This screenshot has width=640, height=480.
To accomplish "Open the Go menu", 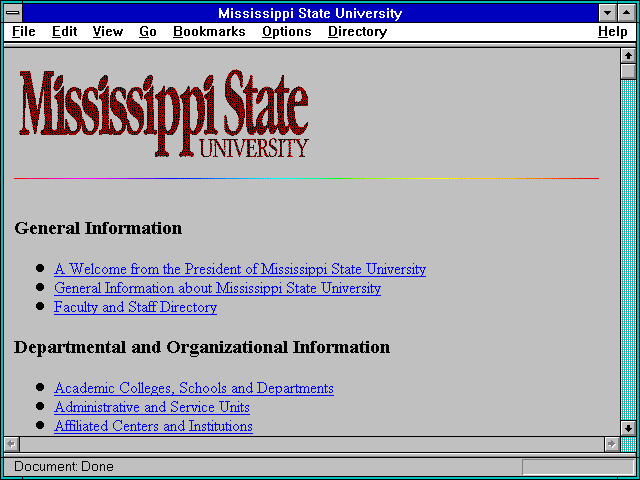I will tap(148, 32).
